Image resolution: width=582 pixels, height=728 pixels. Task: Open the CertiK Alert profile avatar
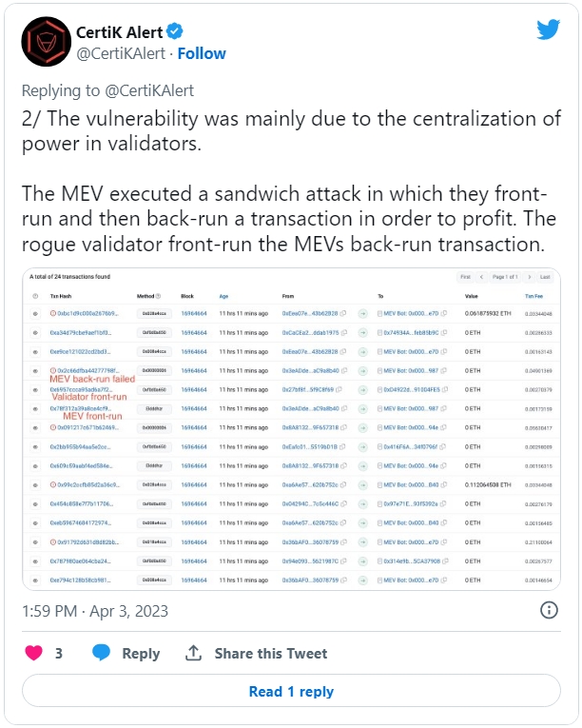point(46,41)
